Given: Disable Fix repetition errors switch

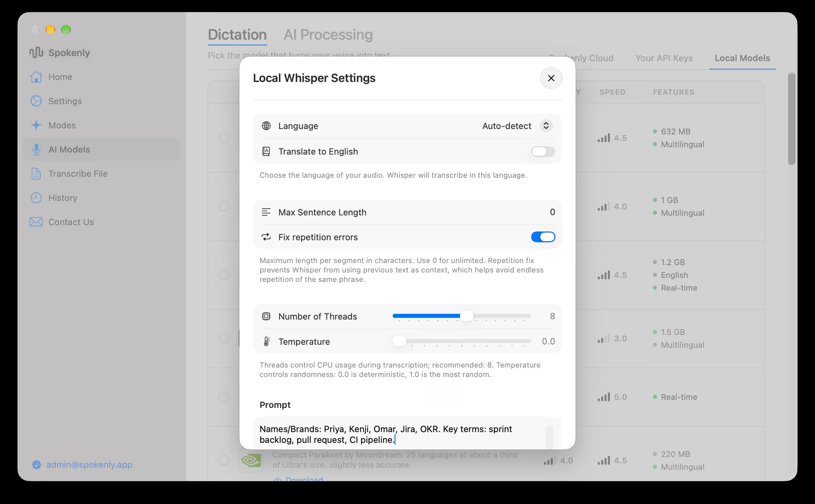Looking at the screenshot, I should click(x=543, y=237).
